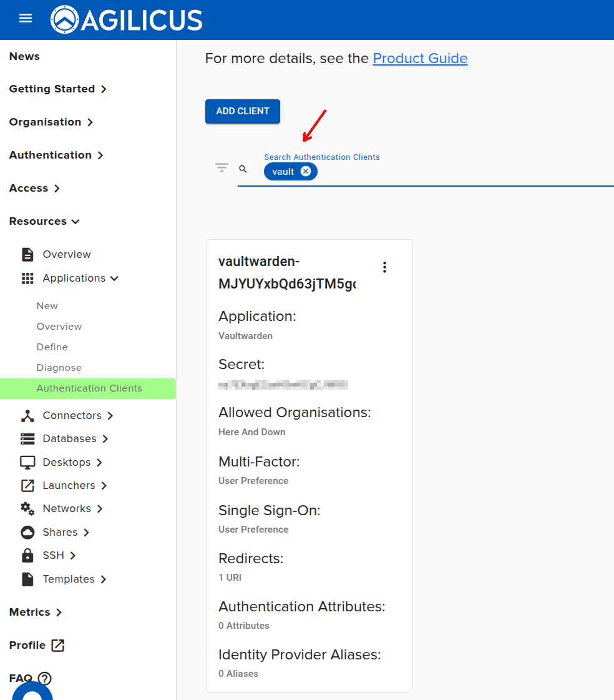Click the Desktops monitor icon

pos(27,463)
